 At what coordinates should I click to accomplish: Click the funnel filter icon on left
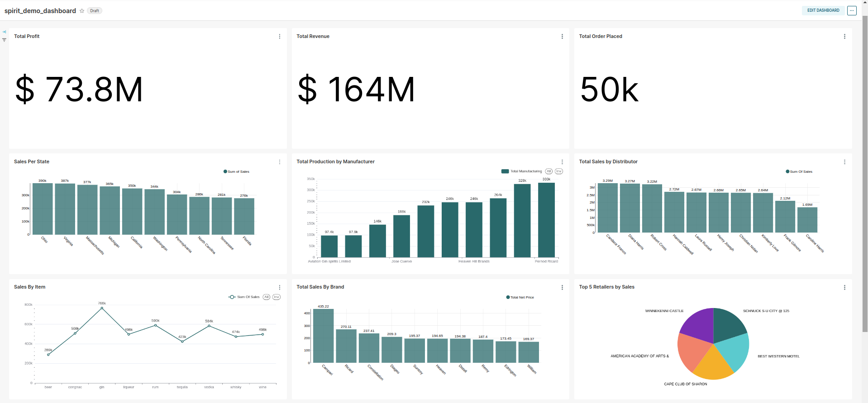tap(4, 40)
